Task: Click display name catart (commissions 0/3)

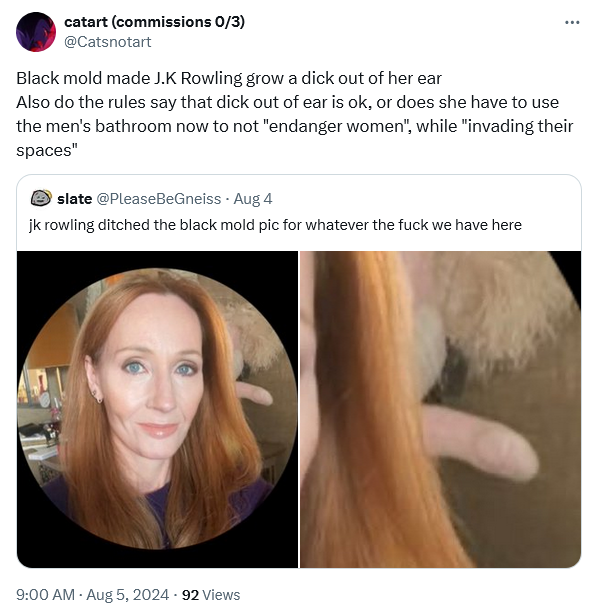Action: tap(154, 22)
